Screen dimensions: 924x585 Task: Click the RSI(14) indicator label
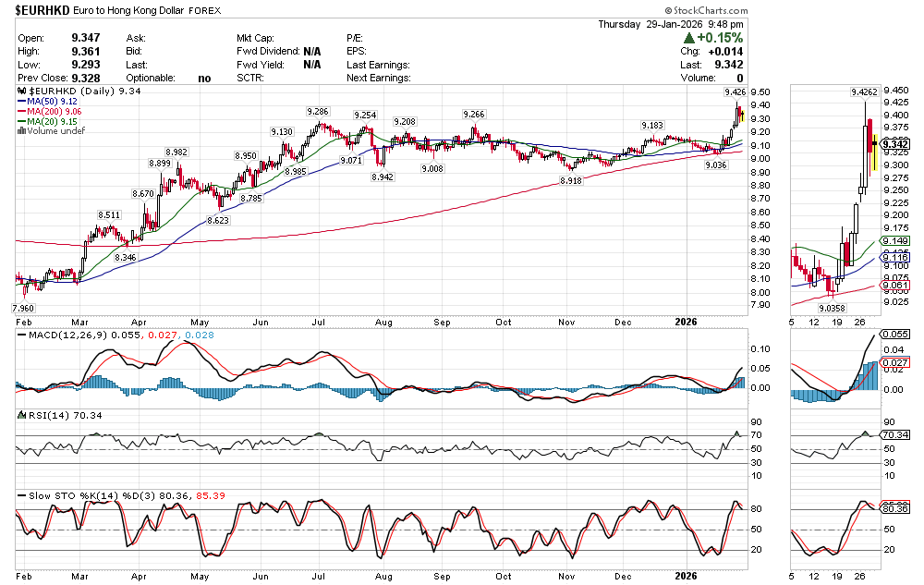click(x=40, y=417)
